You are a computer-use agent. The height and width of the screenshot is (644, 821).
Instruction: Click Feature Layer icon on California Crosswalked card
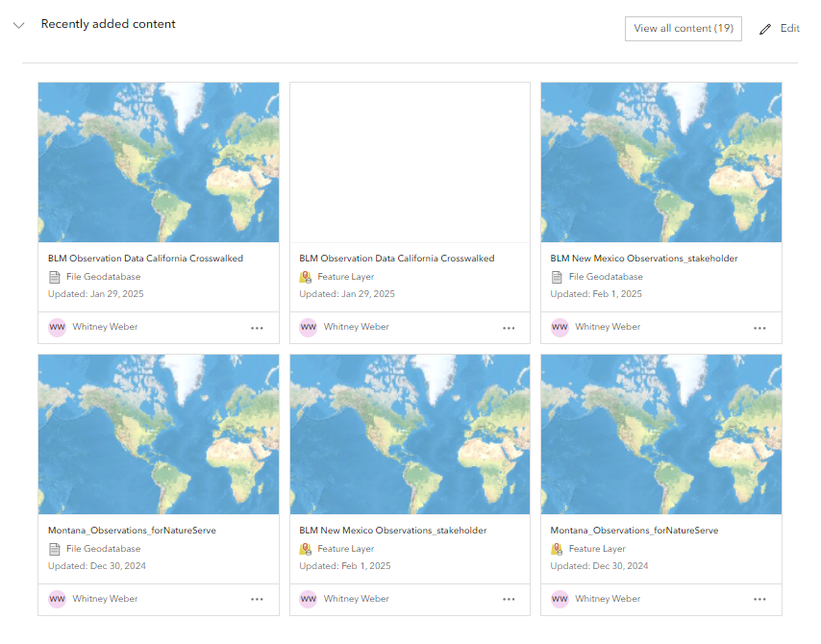306,277
